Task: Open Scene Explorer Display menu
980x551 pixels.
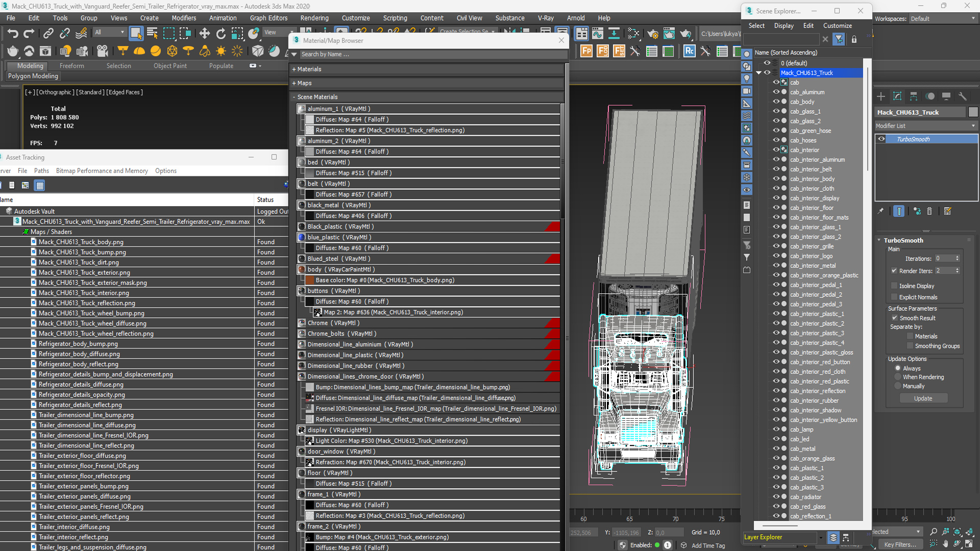Action: tap(783, 26)
